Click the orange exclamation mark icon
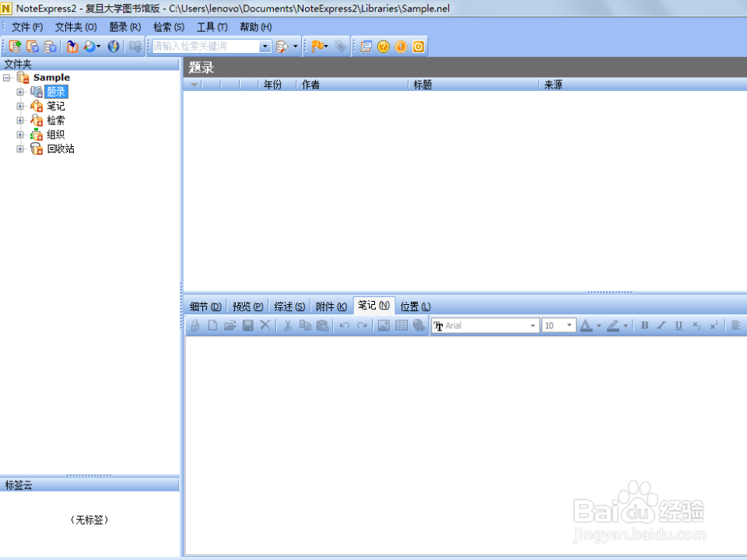 [401, 46]
